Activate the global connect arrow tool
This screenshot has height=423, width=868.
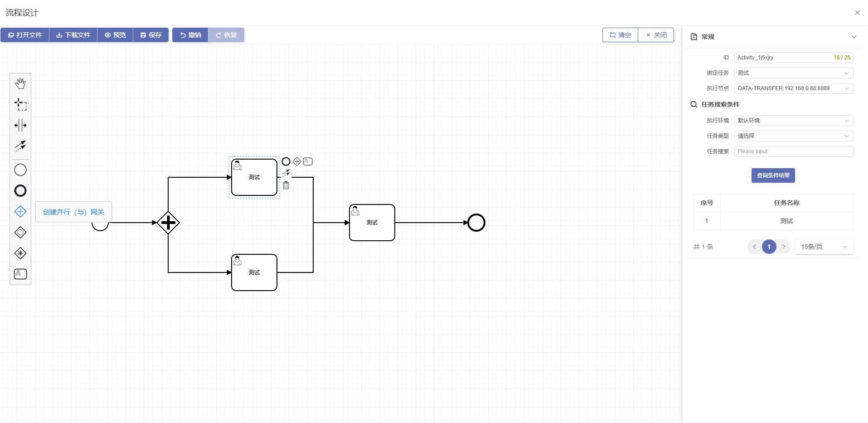click(x=20, y=146)
